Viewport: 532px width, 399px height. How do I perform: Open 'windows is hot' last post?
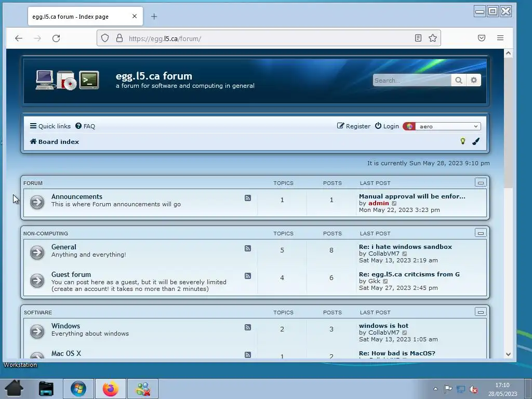(384, 325)
